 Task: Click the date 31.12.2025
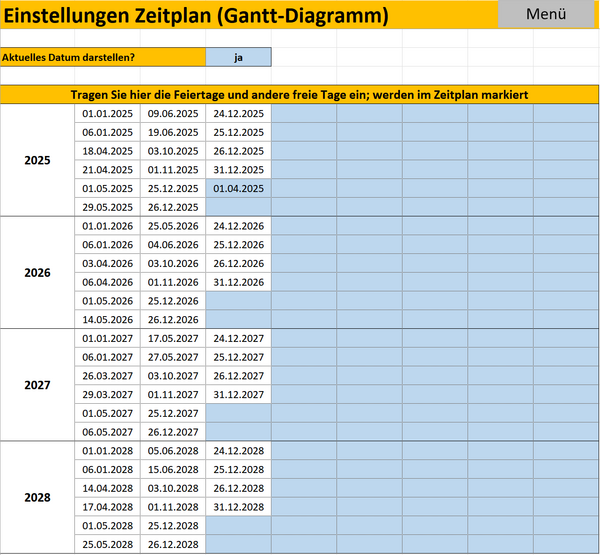coord(239,170)
